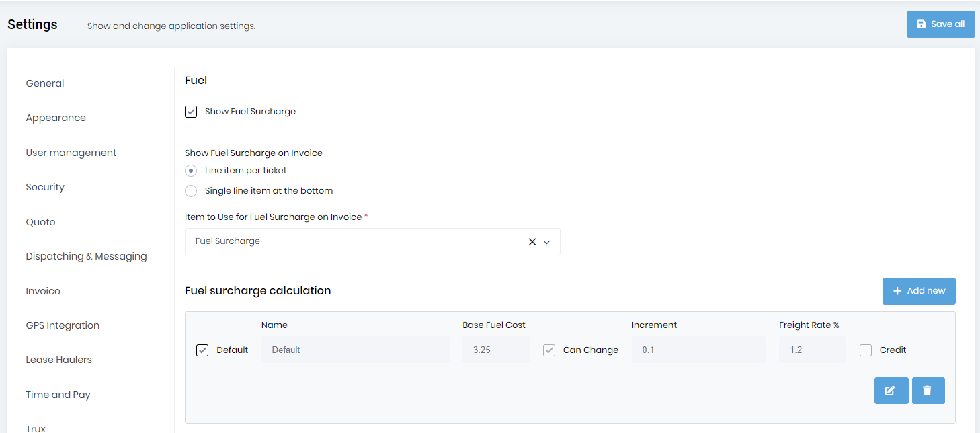Delete the Default fuel surcharge calculation
Screen dimensions: 980x433
coord(928,390)
